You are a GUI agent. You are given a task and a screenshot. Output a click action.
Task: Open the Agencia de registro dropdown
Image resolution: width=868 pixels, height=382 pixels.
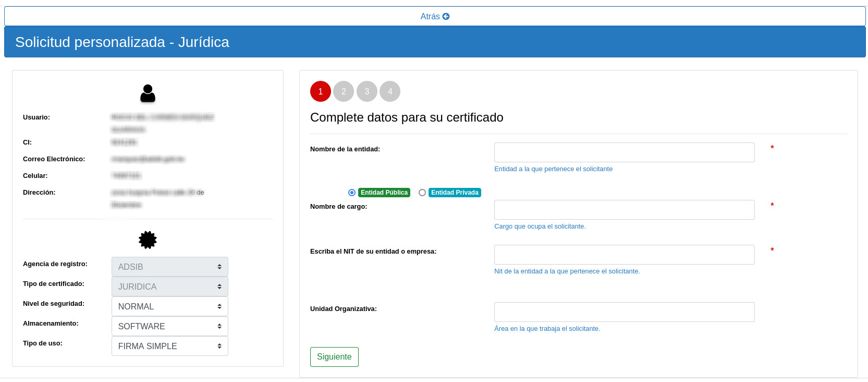(x=169, y=267)
